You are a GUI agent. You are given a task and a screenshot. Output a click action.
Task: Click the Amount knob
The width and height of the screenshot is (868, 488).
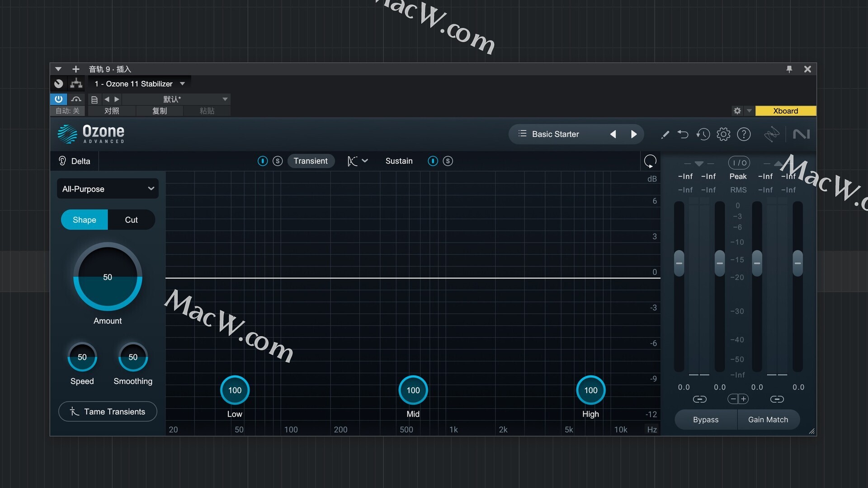[x=108, y=277]
